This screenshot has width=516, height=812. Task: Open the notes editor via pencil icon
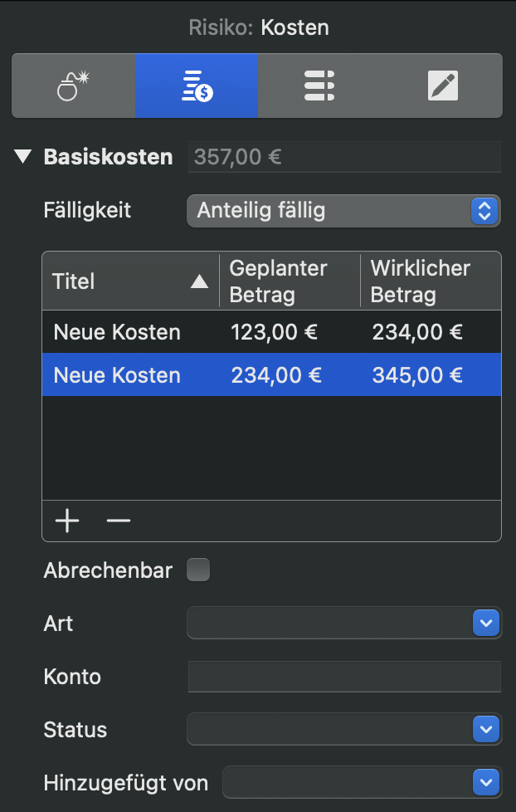[443, 85]
